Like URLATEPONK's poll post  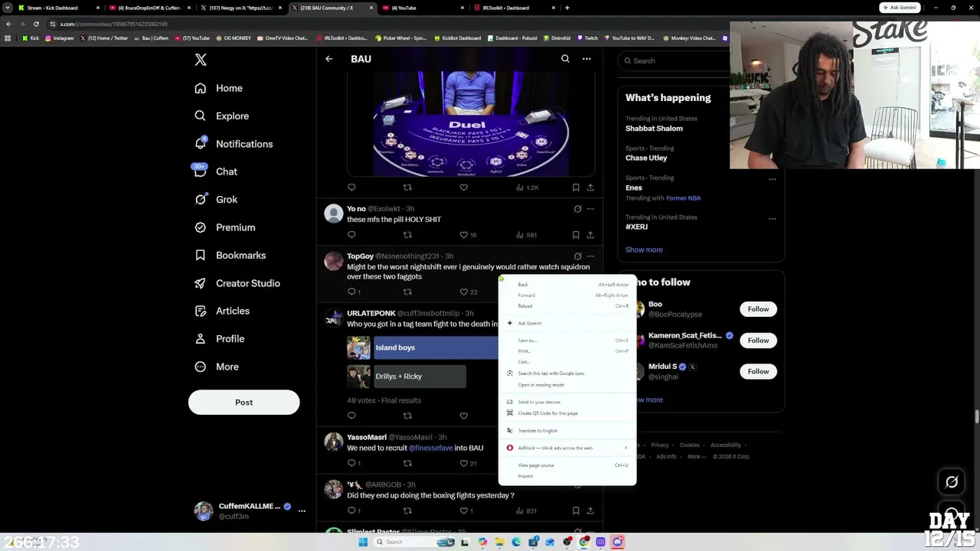463,416
